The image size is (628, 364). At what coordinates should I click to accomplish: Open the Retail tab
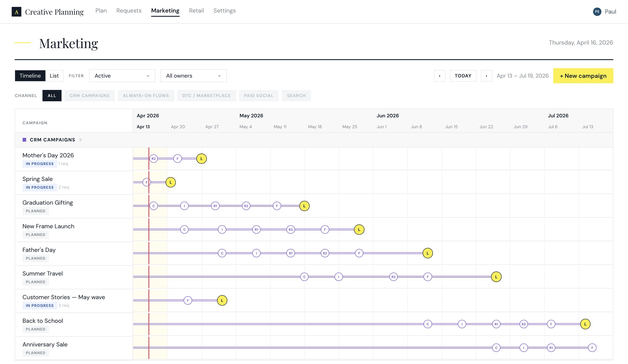tap(197, 11)
